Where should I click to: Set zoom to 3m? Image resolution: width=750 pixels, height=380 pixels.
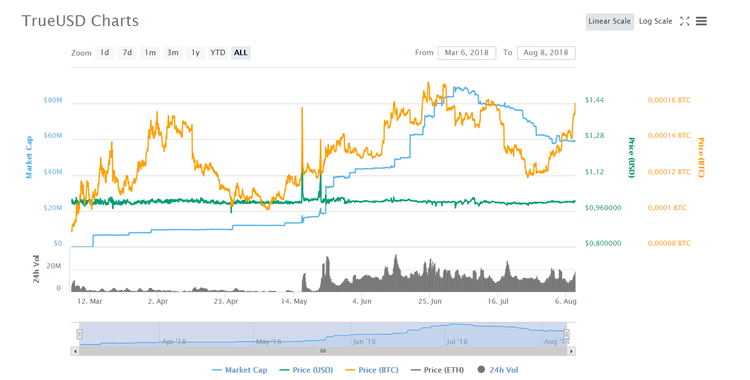(173, 53)
